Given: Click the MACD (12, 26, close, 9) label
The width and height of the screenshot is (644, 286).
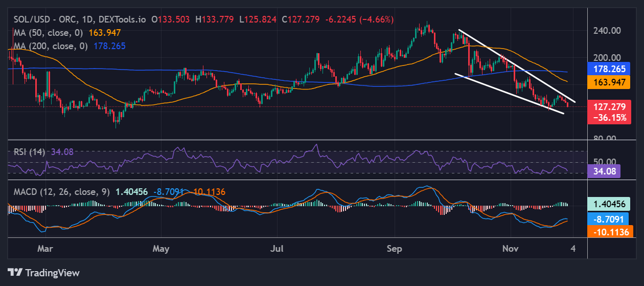Looking at the screenshot, I should tap(61, 192).
